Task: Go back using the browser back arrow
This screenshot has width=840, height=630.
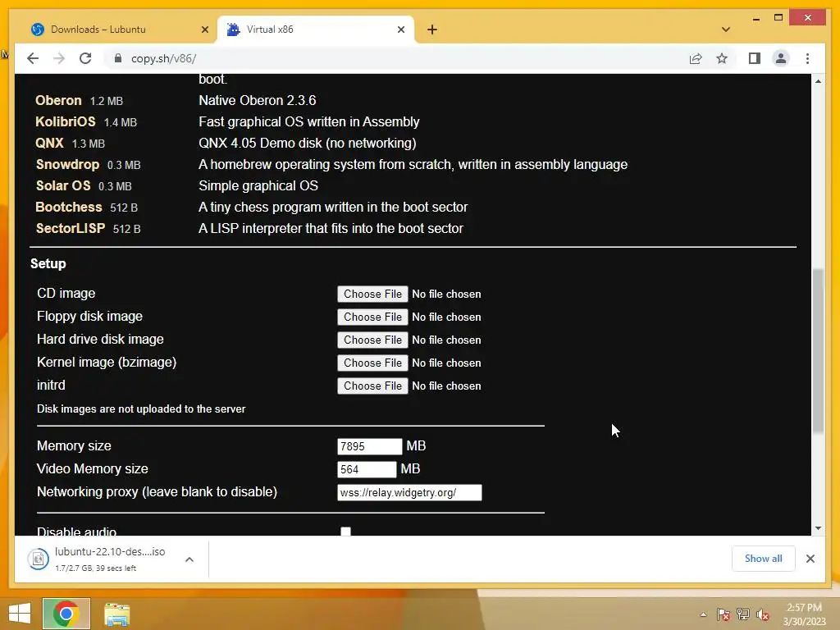Action: tap(33, 58)
